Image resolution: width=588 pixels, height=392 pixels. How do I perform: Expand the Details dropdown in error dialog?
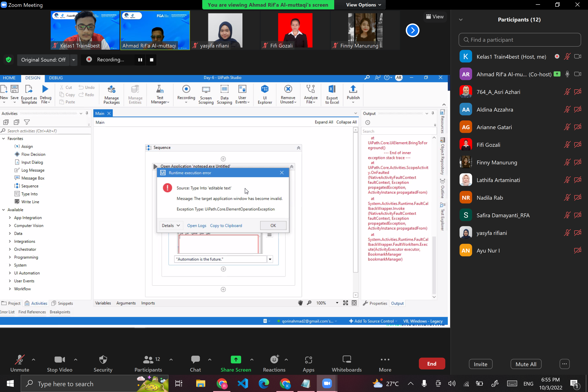point(171,225)
